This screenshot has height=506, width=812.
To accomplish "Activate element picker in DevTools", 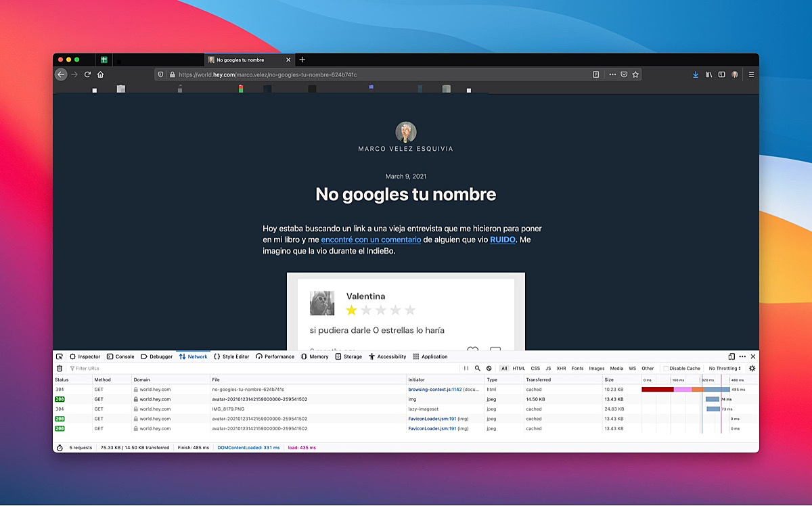I will (x=60, y=356).
